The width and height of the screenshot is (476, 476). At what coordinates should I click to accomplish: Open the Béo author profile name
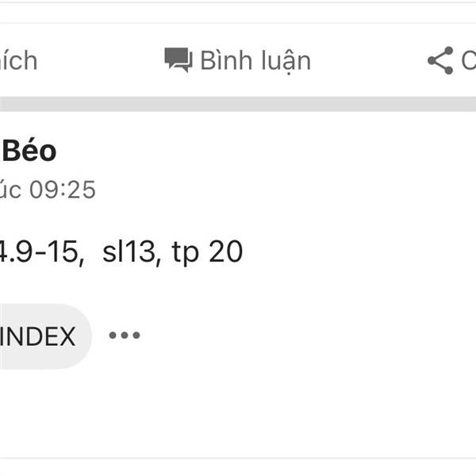click(x=29, y=151)
